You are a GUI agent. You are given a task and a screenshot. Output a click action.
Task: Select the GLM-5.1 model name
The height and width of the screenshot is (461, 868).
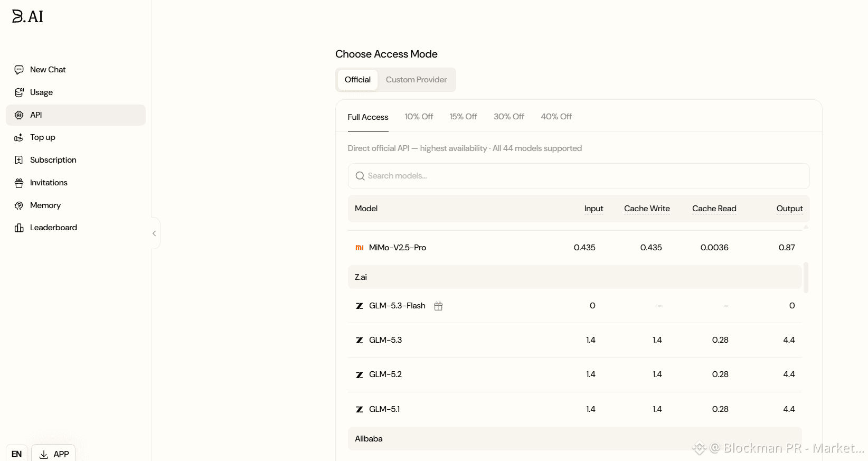point(384,409)
